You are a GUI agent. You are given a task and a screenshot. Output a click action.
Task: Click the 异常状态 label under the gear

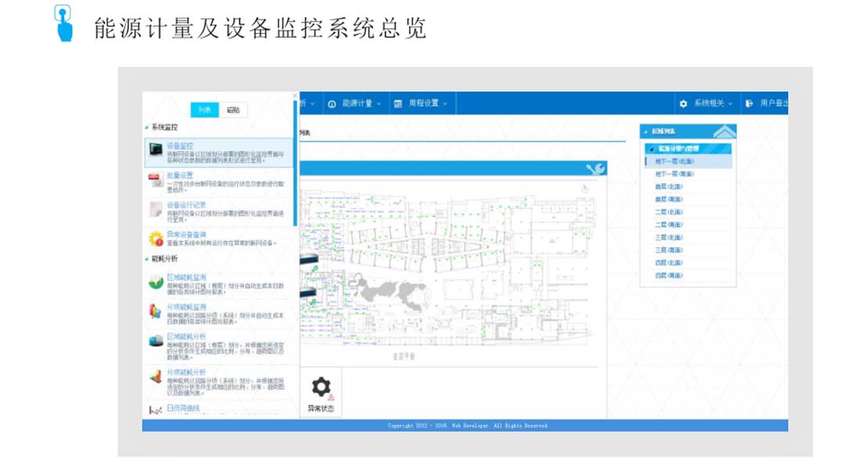pos(321,409)
